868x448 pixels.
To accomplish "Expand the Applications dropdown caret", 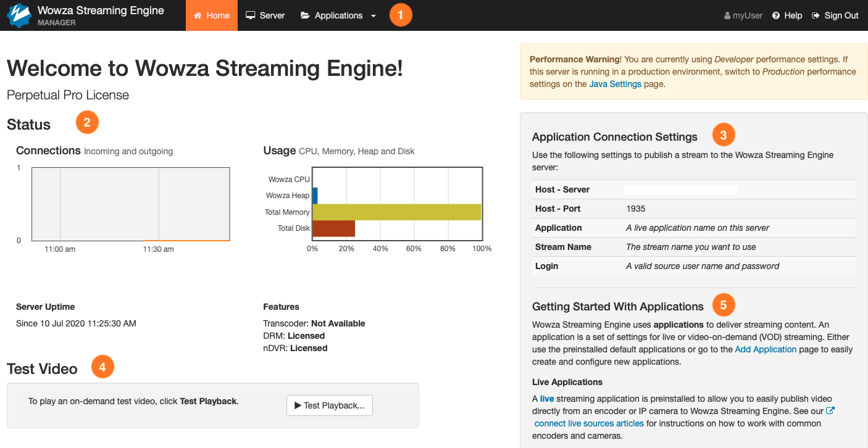I will (373, 16).
